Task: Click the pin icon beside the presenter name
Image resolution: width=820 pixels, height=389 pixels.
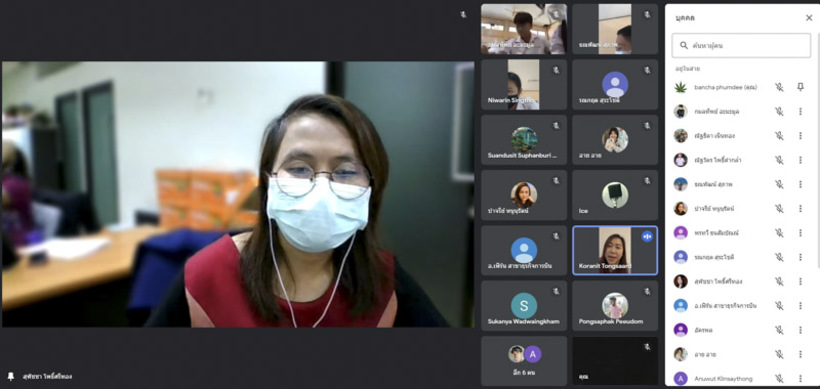Action: (10, 376)
